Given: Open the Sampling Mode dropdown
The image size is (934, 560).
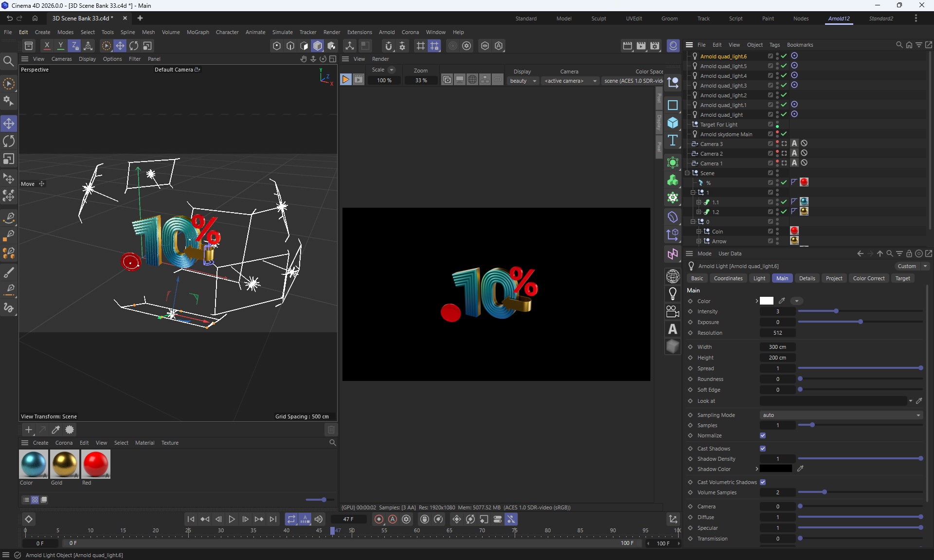Looking at the screenshot, I should click(841, 415).
